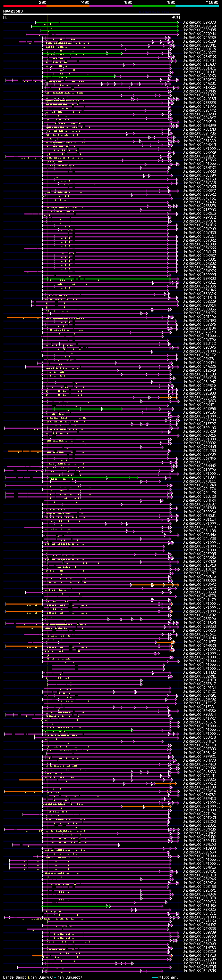
Task: Select hit label UniRef100_Q3HTK5
Action: pyautogui.click(x=199, y=49)
